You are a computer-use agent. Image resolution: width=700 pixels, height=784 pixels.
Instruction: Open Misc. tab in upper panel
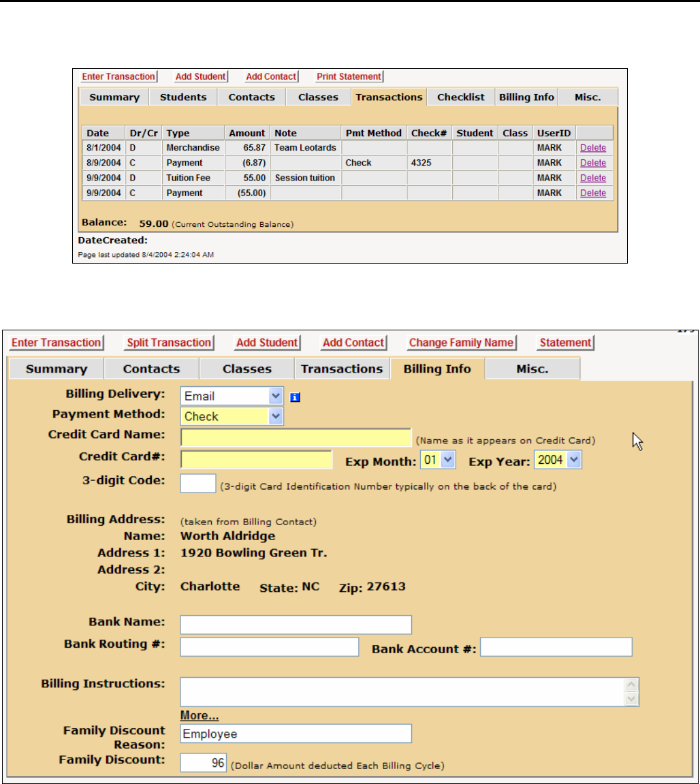(x=588, y=97)
